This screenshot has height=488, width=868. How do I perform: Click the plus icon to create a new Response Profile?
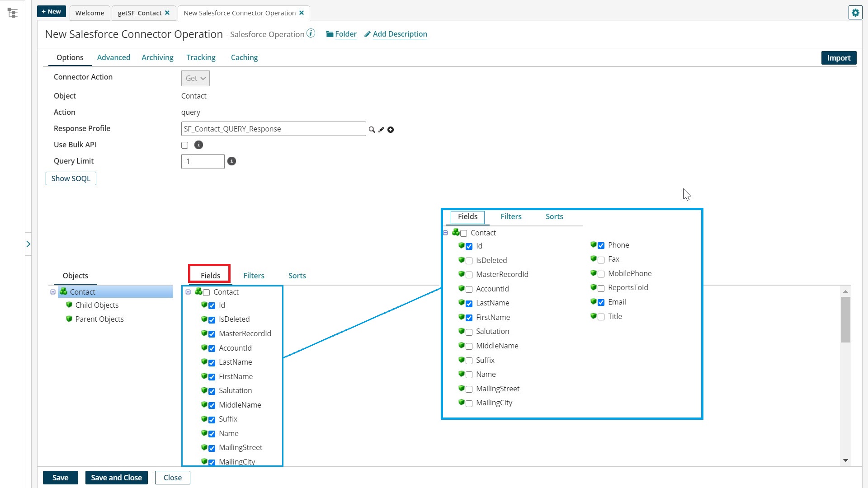(x=391, y=130)
